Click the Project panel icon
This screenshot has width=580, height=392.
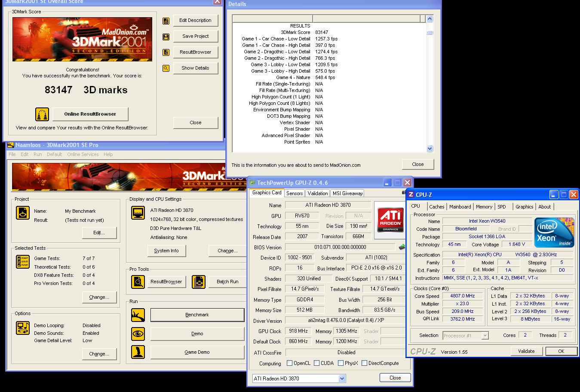(x=23, y=213)
